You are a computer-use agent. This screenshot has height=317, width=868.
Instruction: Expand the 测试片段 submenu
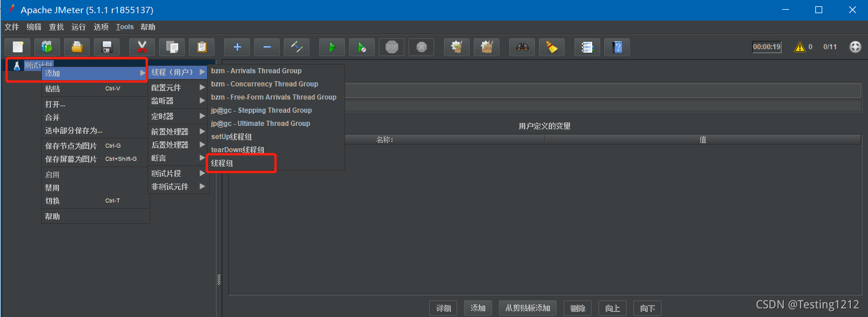pyautogui.click(x=179, y=173)
